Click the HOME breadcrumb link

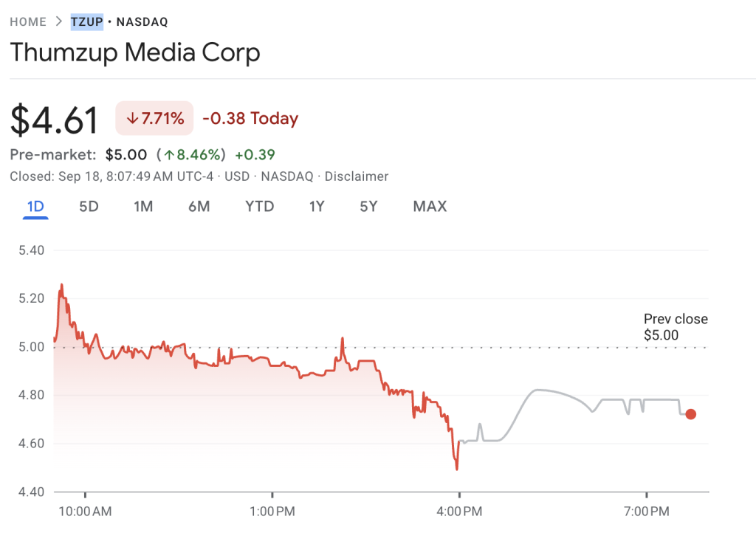tap(28, 21)
